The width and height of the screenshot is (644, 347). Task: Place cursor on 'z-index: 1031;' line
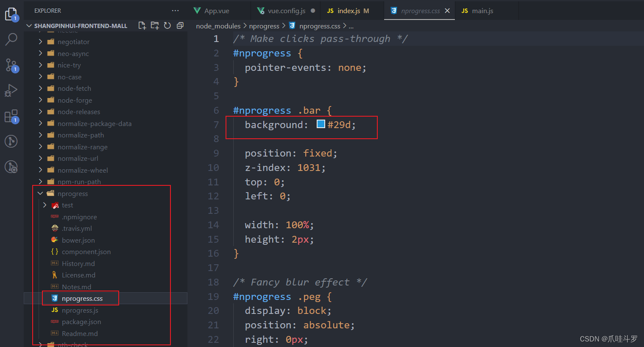(x=285, y=168)
